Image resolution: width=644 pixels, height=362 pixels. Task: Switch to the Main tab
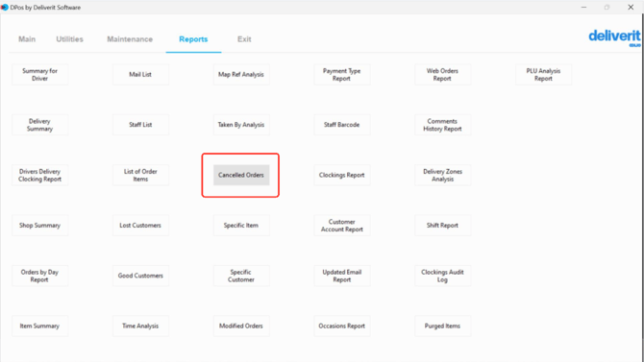pos(27,39)
